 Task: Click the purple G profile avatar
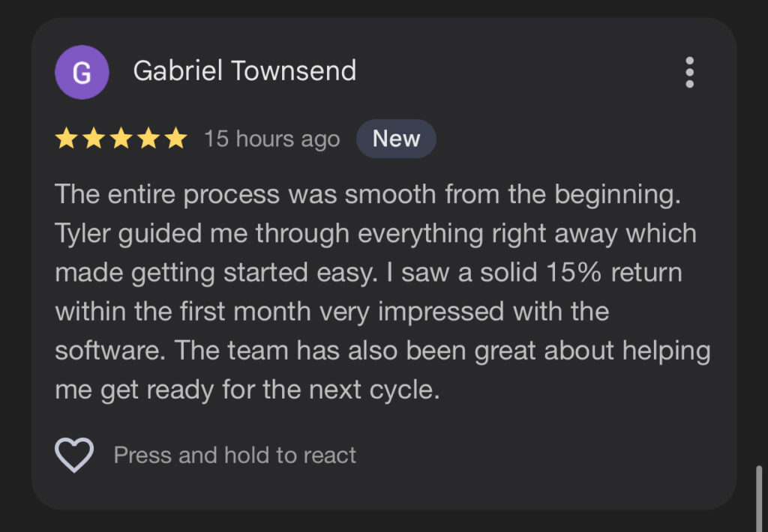coord(82,73)
